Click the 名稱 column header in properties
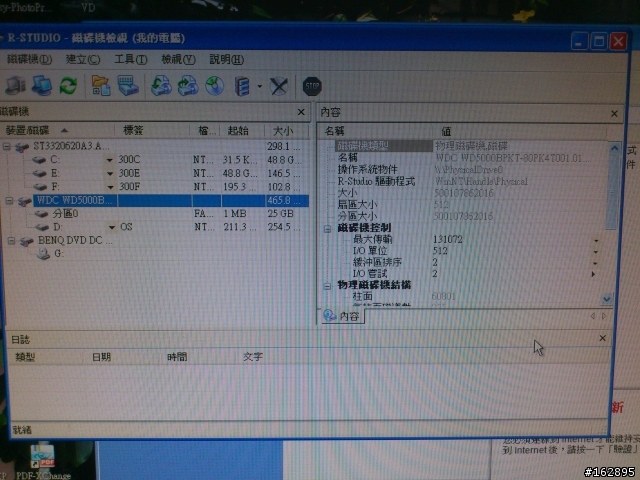The width and height of the screenshot is (640, 480). pyautogui.click(x=376, y=131)
